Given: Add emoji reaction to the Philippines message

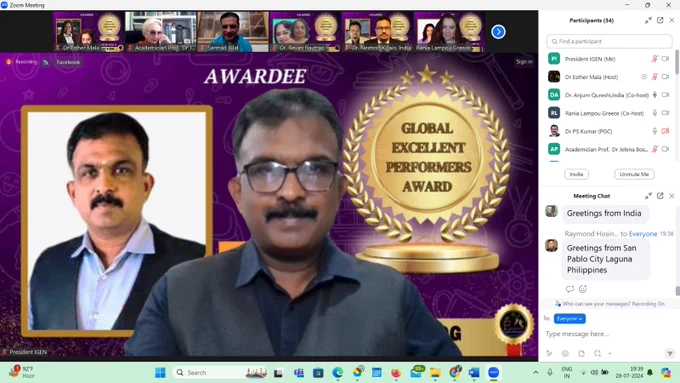Looking at the screenshot, I should point(583,289).
